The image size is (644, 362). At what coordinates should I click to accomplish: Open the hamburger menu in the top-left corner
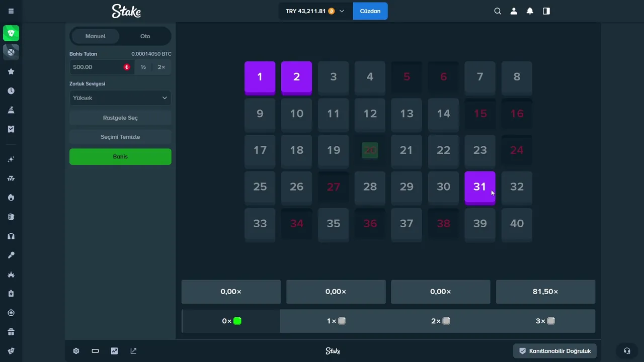pyautogui.click(x=11, y=11)
